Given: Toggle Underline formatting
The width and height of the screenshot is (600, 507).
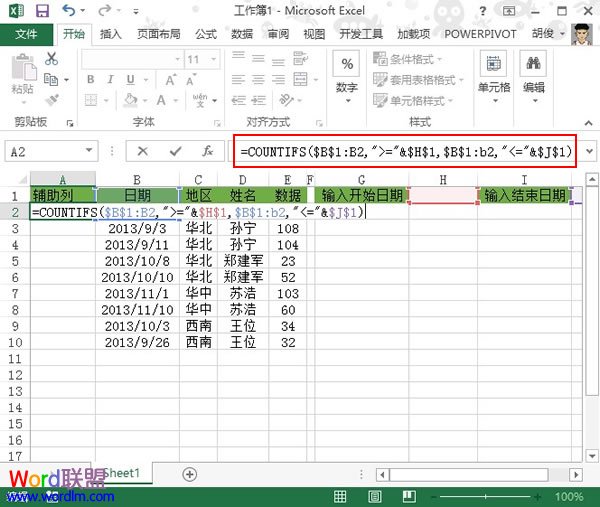Looking at the screenshot, I should (130, 80).
